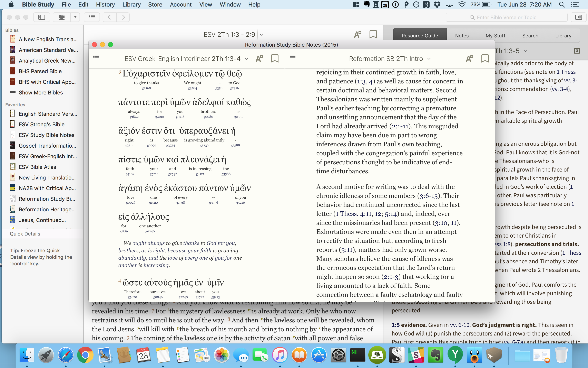Image resolution: width=588 pixels, height=368 pixels.
Task: Open the History menu
Action: coord(105,4)
